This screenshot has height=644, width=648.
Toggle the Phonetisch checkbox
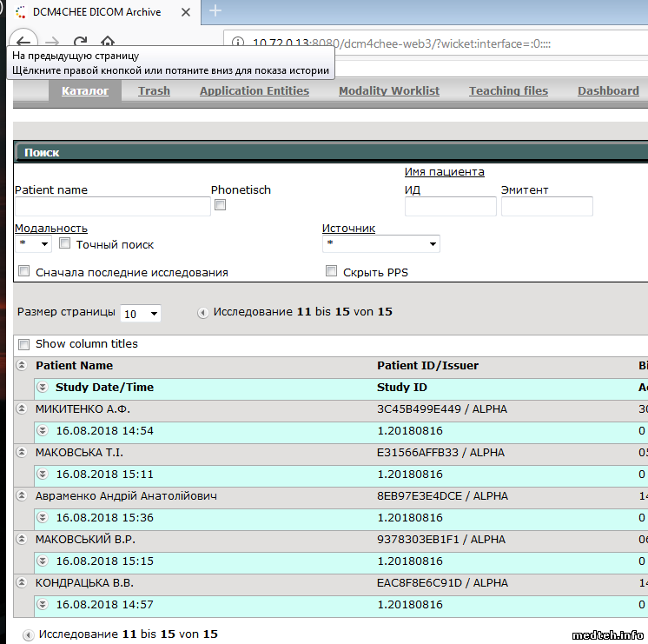(x=221, y=205)
